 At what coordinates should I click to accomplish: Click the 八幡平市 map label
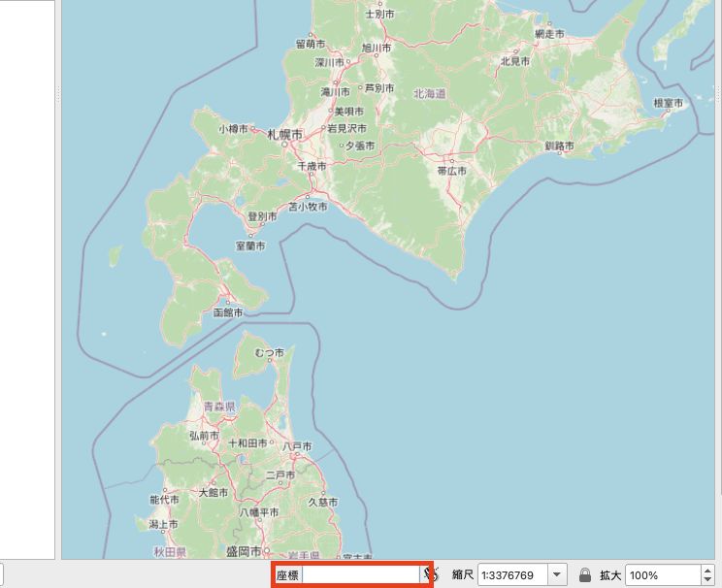[x=259, y=512]
